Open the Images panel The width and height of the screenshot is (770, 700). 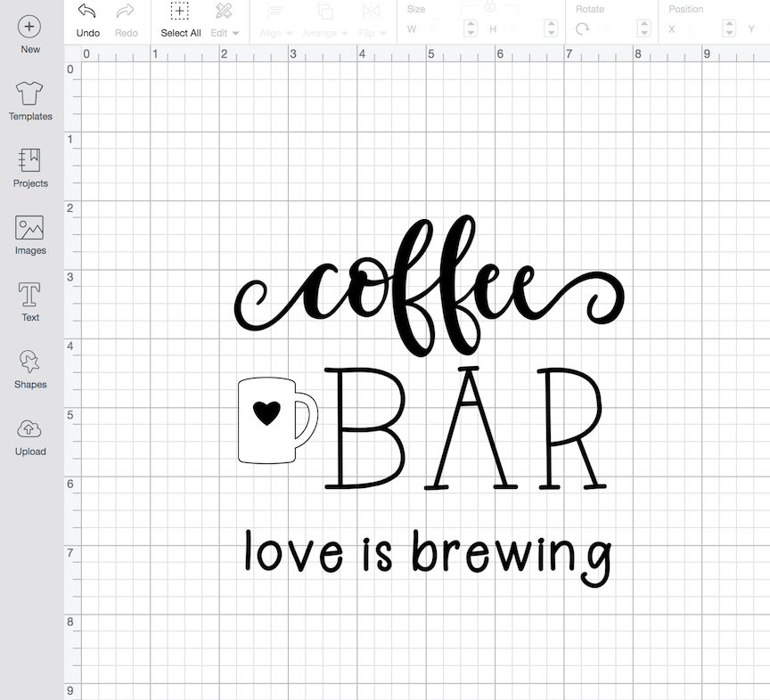pos(29,235)
